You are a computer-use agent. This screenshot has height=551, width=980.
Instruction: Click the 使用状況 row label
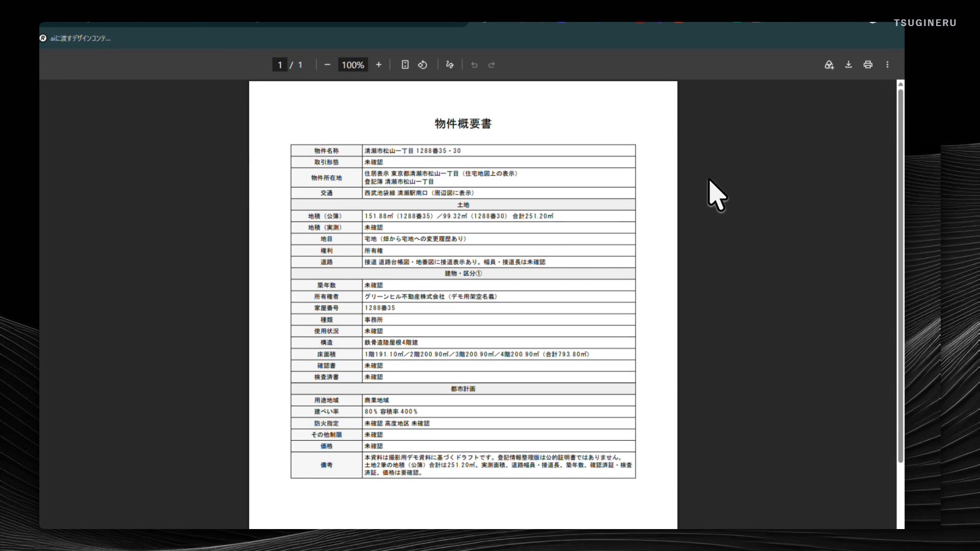[326, 331]
